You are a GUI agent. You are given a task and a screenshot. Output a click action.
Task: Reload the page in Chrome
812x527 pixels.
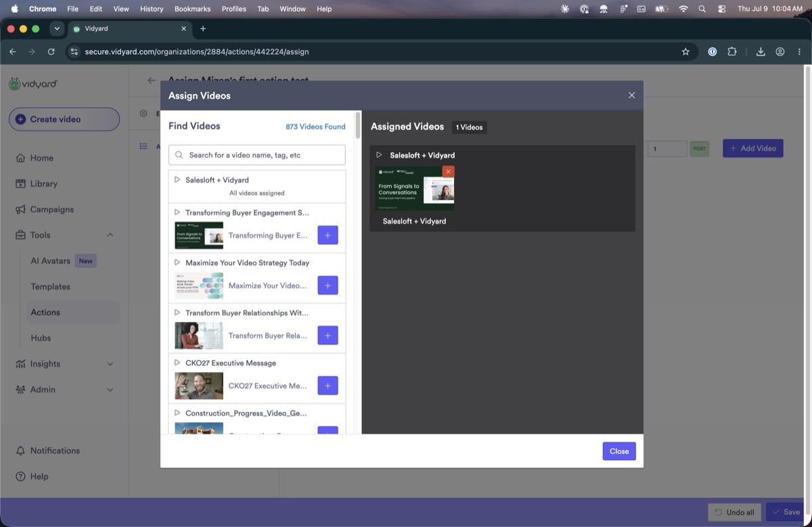pos(51,51)
